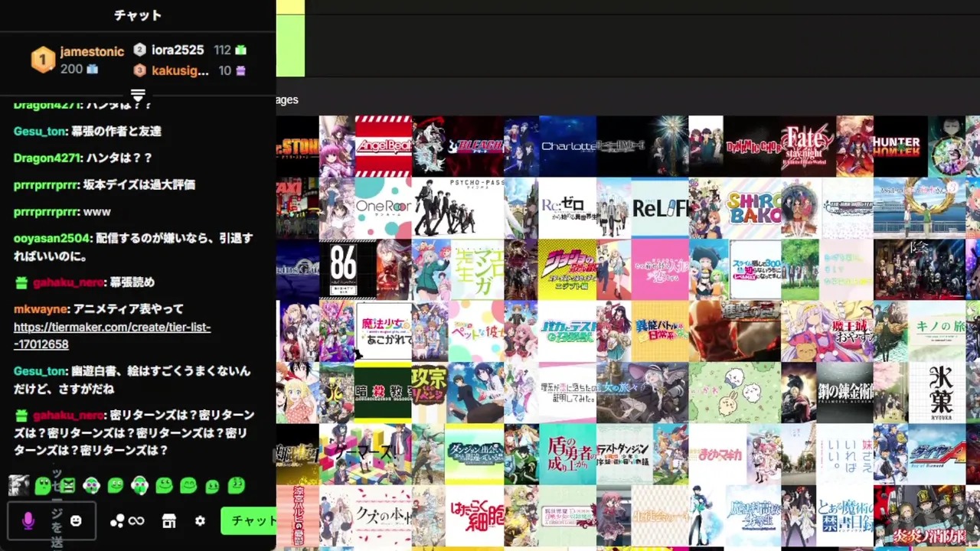This screenshot has width=980, height=551.
Task: Click username iora2525 in leaderboard
Action: (x=178, y=50)
